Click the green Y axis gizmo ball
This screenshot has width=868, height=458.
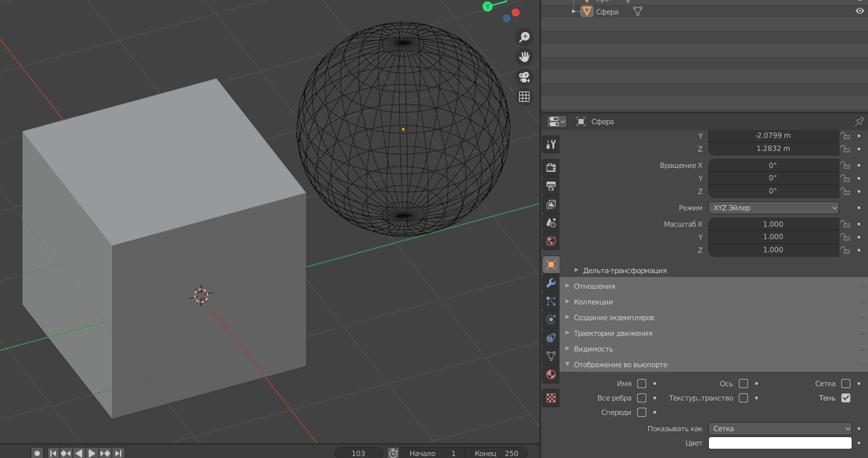(x=488, y=6)
